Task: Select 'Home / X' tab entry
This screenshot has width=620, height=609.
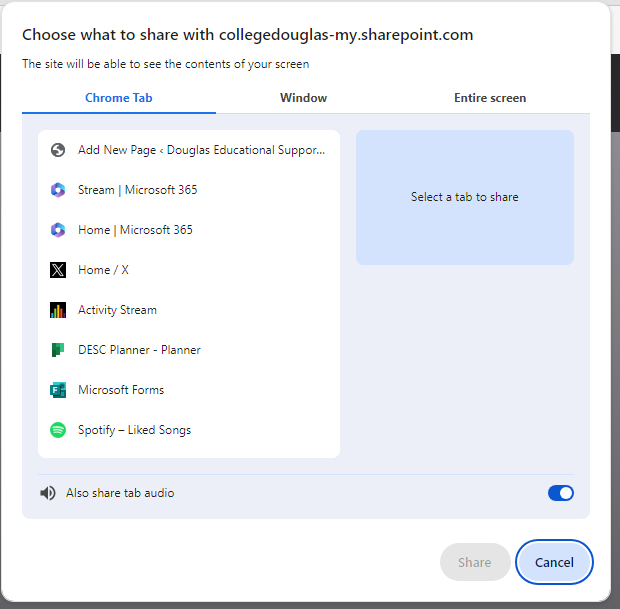Action: coord(189,270)
